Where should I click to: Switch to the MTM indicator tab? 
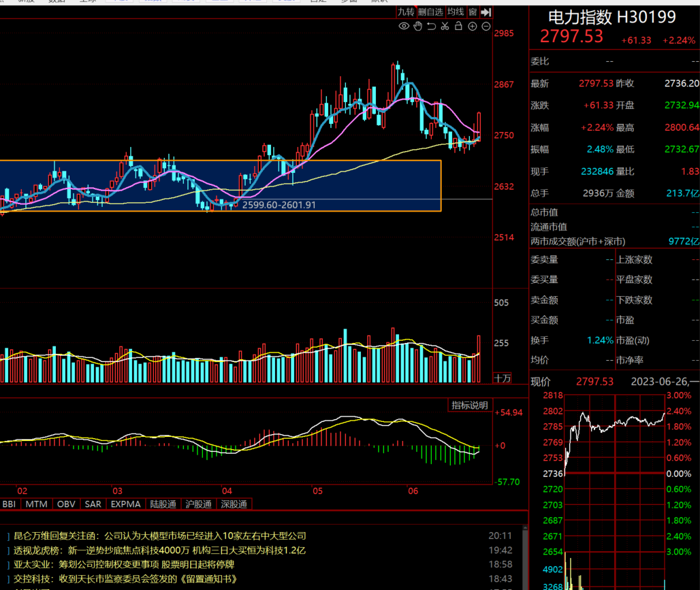[x=36, y=504]
